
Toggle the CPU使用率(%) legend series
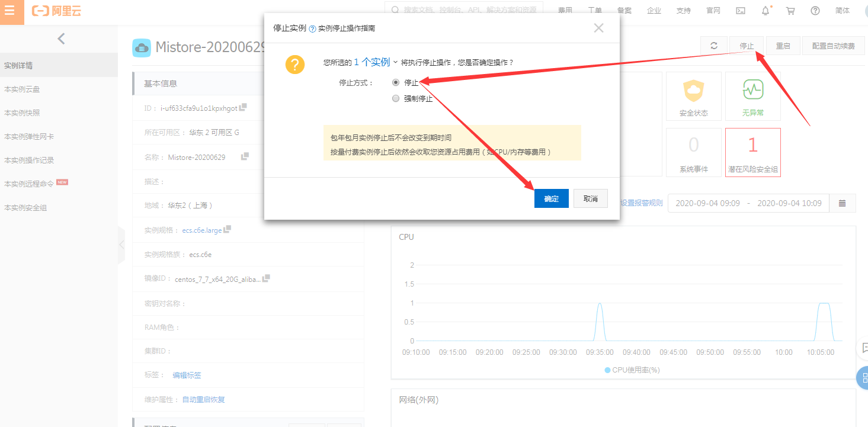tap(632, 370)
